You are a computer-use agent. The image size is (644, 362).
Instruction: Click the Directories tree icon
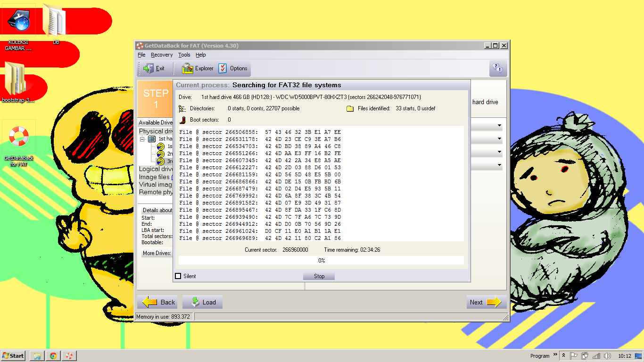[x=182, y=108]
